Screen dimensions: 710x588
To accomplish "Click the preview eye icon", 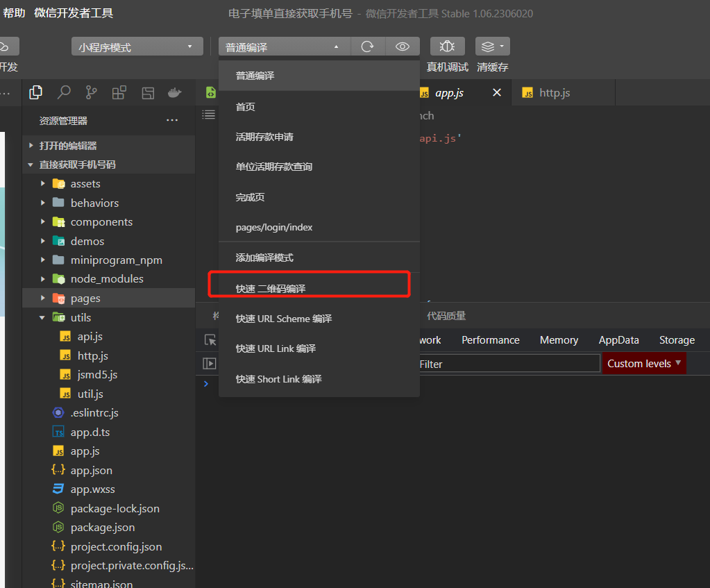I will 402,47.
